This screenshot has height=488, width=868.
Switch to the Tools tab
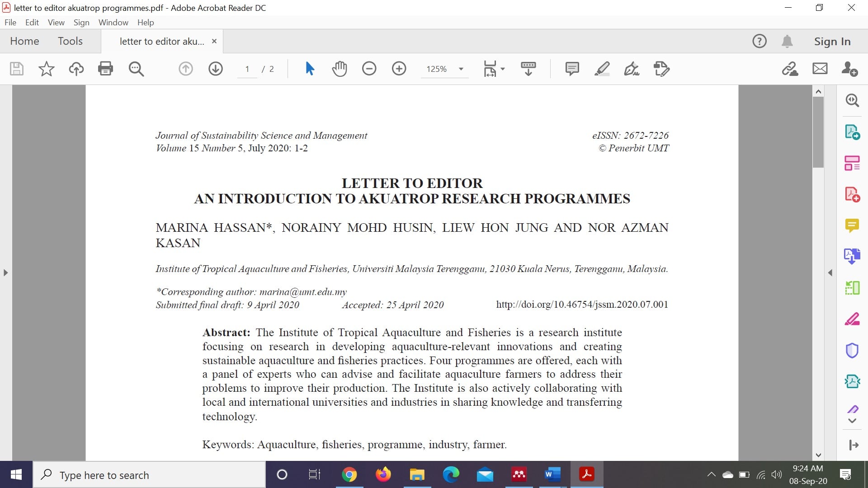pos(70,41)
